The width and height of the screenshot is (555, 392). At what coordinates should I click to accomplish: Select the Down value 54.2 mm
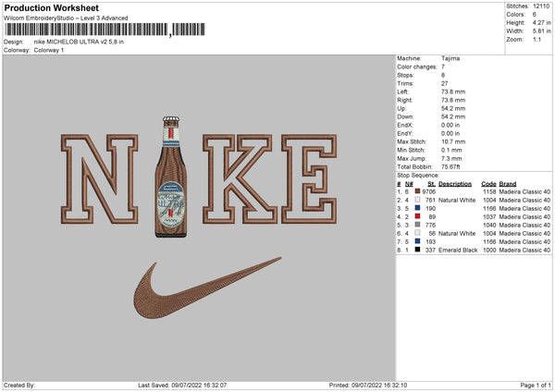click(453, 116)
